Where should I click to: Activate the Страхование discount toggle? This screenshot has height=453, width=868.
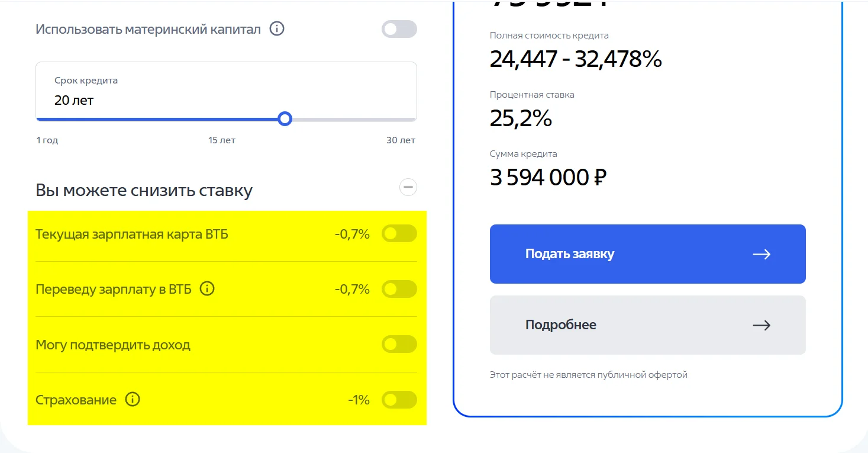click(399, 399)
